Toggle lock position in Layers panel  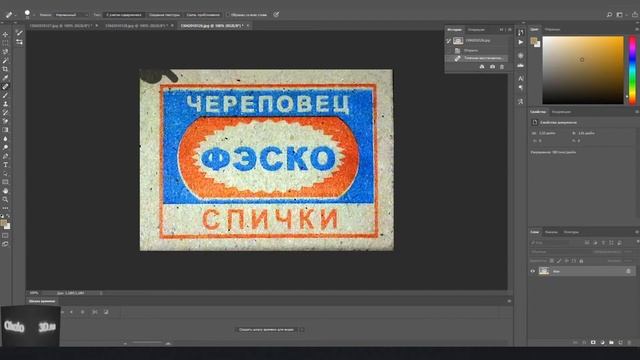coord(567,261)
